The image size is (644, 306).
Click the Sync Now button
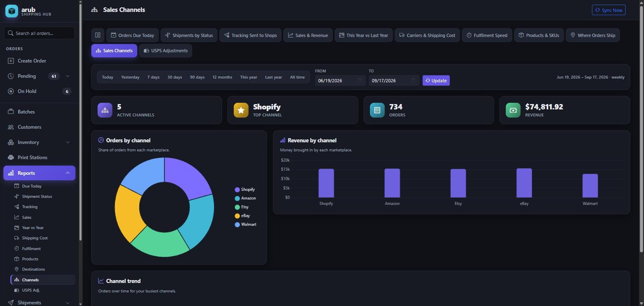(x=609, y=10)
